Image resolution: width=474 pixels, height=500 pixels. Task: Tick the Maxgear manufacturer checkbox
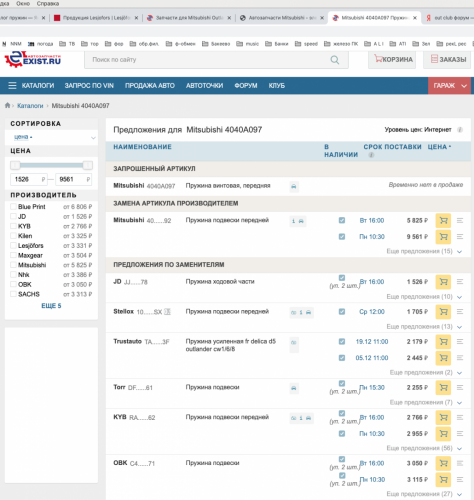click(13, 255)
